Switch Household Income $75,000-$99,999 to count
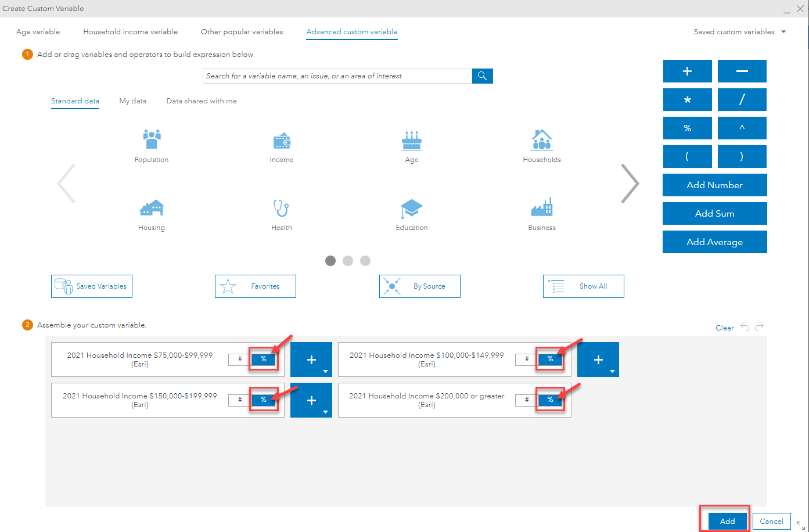 pyautogui.click(x=240, y=359)
